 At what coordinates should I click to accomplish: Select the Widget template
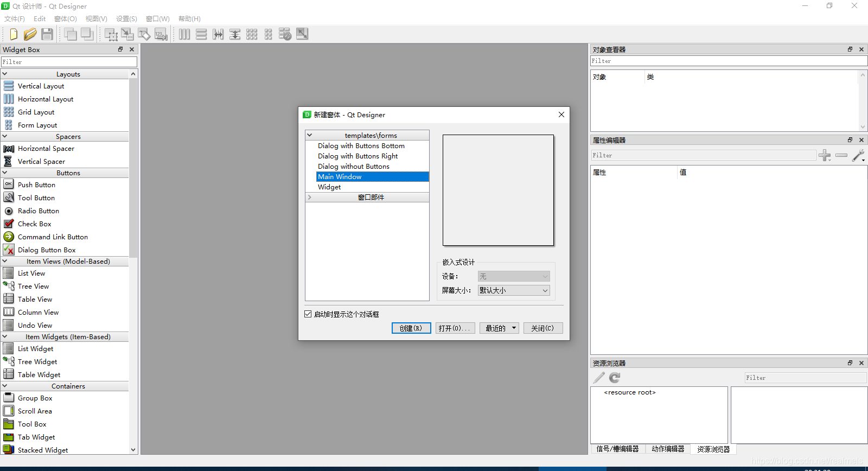pos(329,187)
